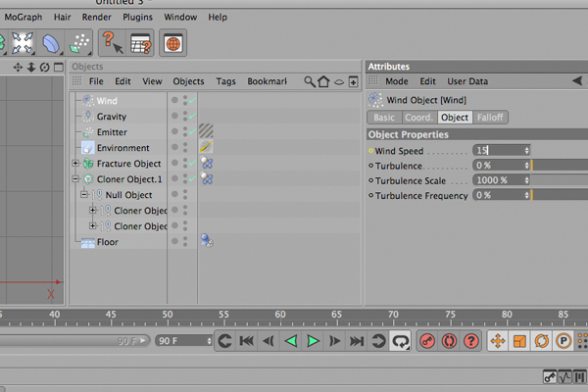This screenshot has height=392, width=588.
Task: Select the Fracture Object dynamics tag
Action: (207, 163)
